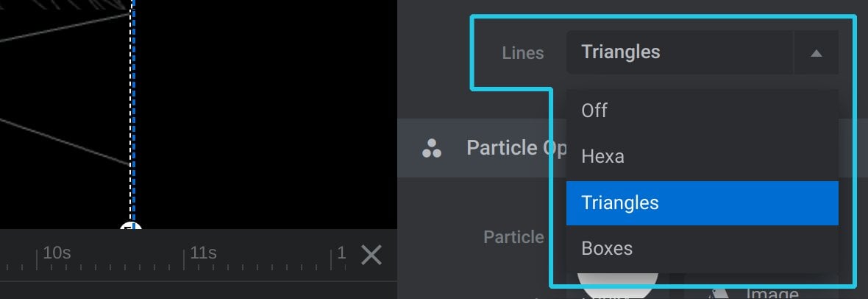Click the Lines field label
868x299 pixels.
(522, 53)
